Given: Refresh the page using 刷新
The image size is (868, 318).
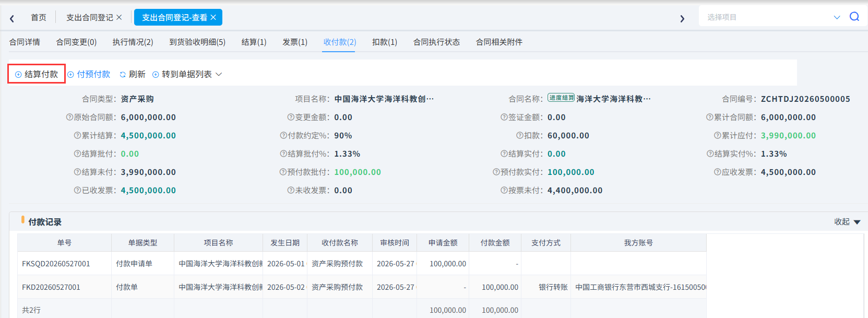Looking at the screenshot, I should (x=133, y=74).
